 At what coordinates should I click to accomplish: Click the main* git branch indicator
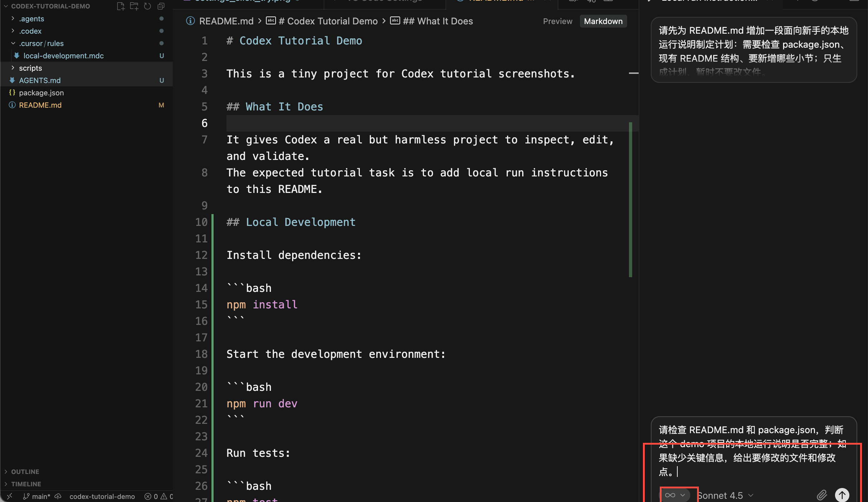pyautogui.click(x=37, y=496)
